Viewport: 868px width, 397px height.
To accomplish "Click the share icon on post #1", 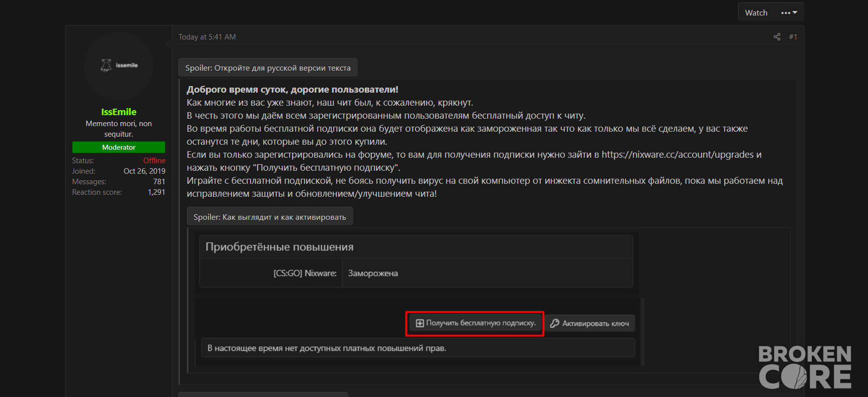I will pos(777,37).
